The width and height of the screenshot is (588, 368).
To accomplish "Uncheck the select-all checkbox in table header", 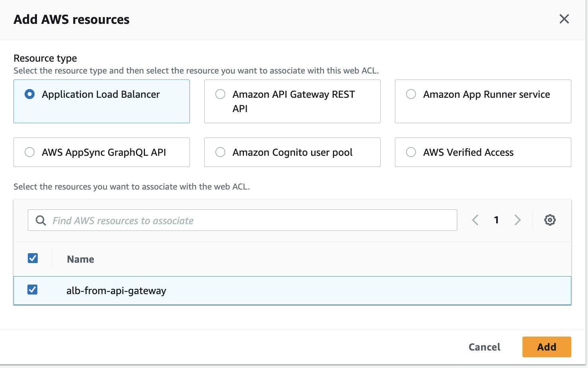I will coord(33,258).
